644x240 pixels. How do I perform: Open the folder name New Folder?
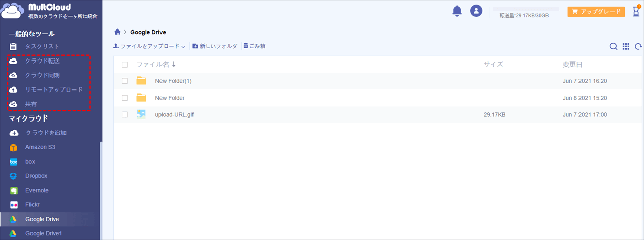pyautogui.click(x=170, y=98)
